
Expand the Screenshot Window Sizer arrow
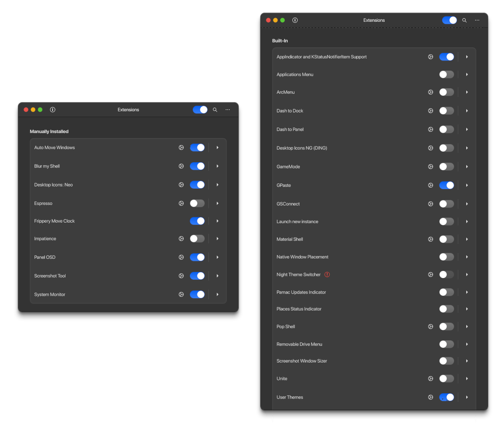tap(467, 361)
